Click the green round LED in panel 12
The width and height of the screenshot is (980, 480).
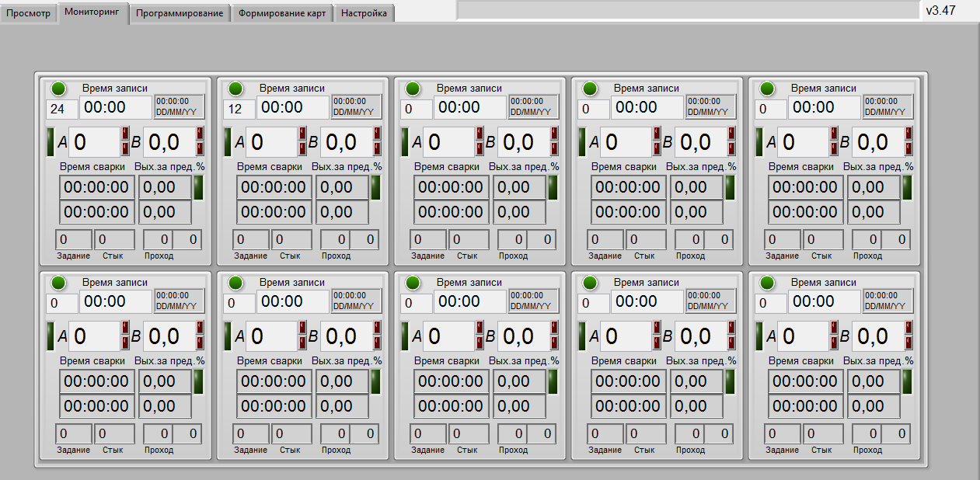coord(236,89)
